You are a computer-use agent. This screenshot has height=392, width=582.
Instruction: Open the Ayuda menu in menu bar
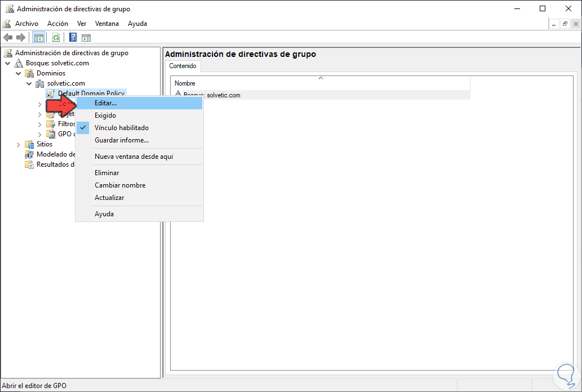tap(137, 24)
